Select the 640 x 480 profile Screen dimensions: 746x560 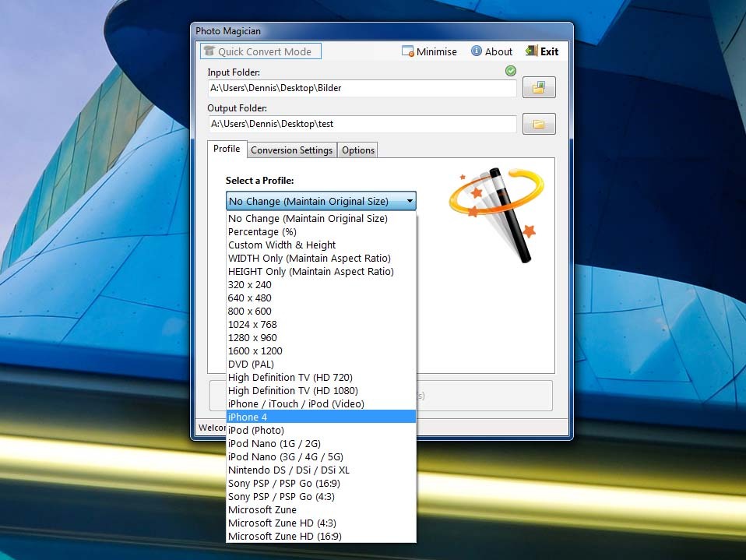321,298
